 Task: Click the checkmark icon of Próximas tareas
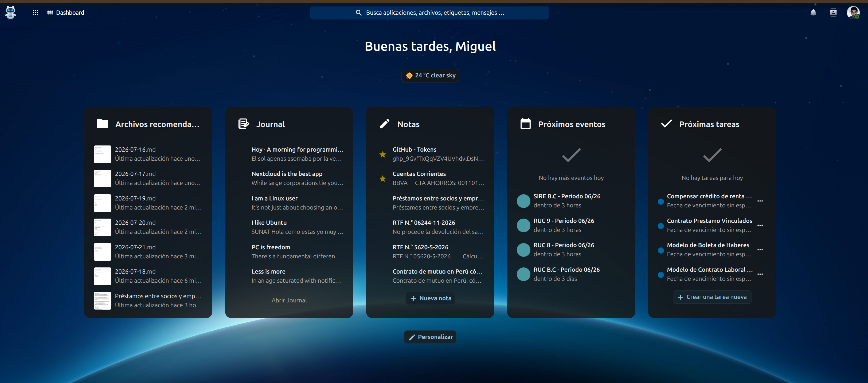667,124
